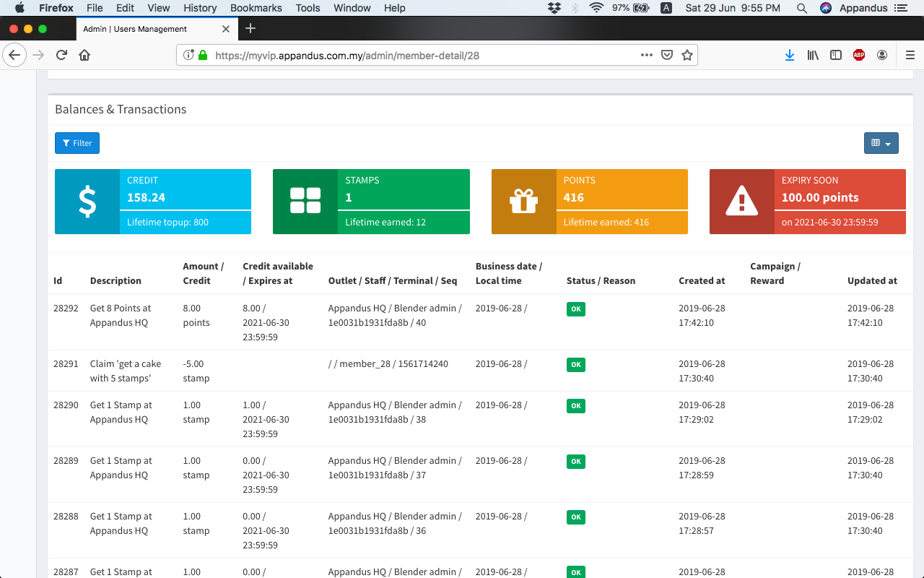924x578 pixels.
Task: Click the date and time in menu bar
Action: (733, 8)
